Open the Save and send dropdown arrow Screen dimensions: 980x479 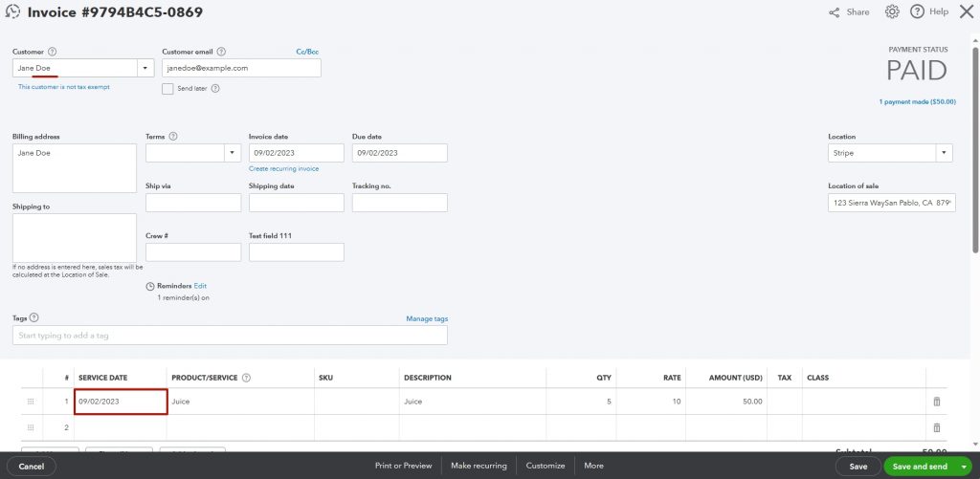[x=964, y=467]
